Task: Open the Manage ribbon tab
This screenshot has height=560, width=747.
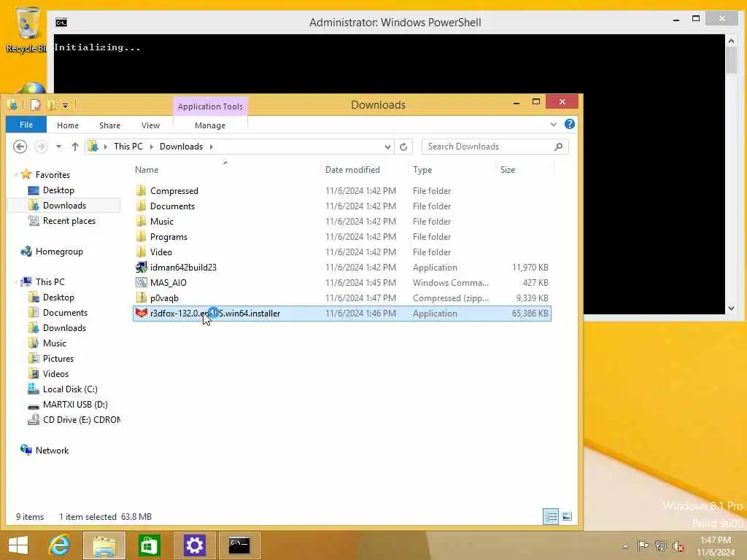Action: tap(210, 125)
